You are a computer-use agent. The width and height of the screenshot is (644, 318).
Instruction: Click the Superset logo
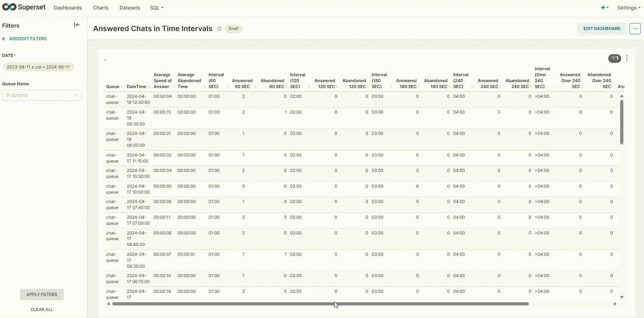[x=23, y=7]
